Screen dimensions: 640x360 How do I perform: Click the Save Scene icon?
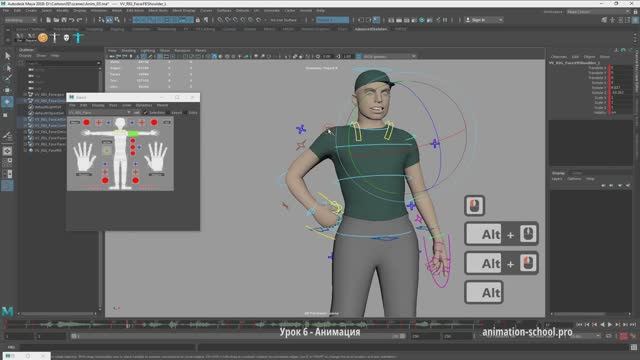click(x=64, y=20)
